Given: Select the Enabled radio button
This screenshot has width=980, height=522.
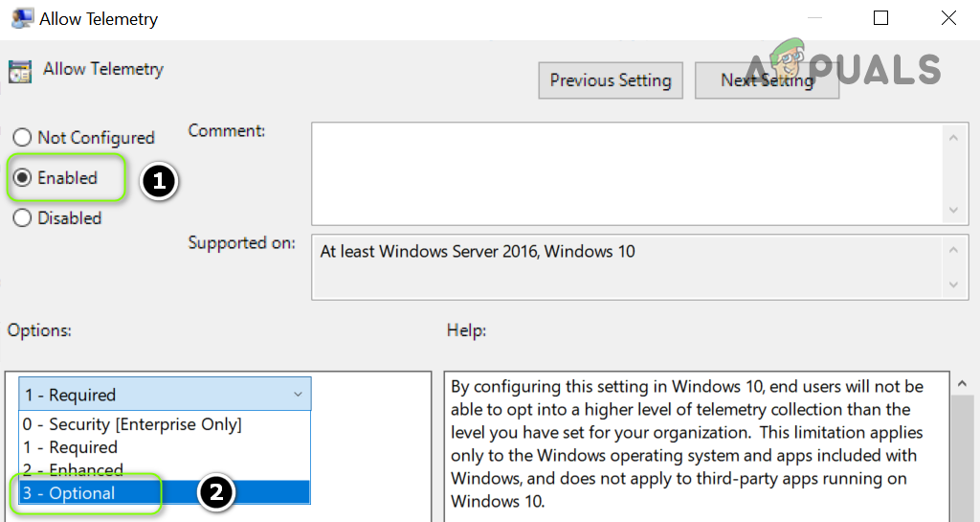Looking at the screenshot, I should (22, 178).
